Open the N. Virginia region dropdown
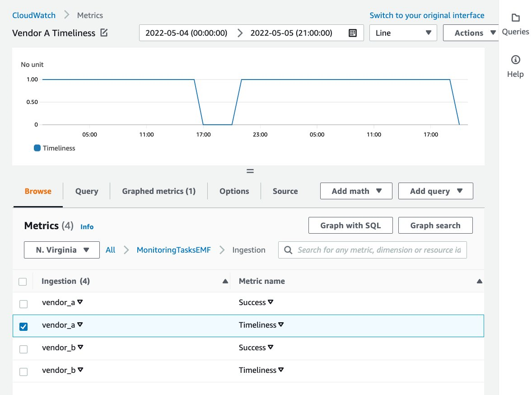Viewport: 532px width, 395px height. 61,250
